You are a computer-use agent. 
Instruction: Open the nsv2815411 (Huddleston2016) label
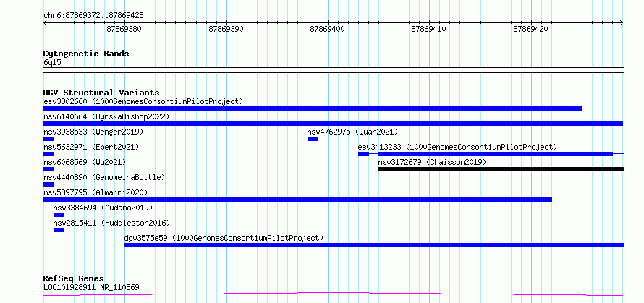(x=111, y=223)
